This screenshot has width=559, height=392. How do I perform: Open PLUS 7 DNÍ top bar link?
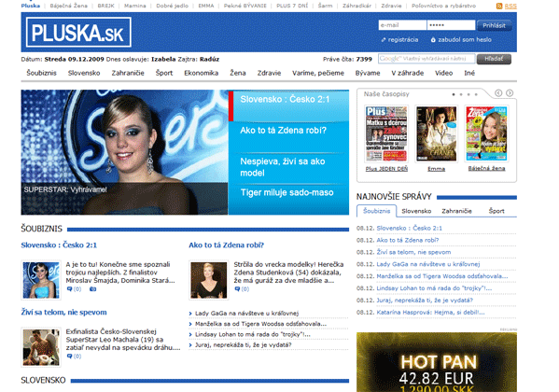tap(292, 6)
